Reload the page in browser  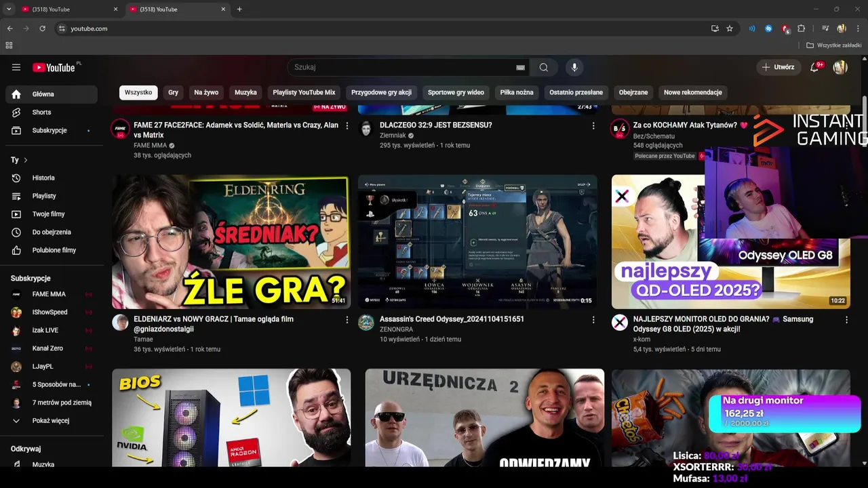click(x=43, y=28)
